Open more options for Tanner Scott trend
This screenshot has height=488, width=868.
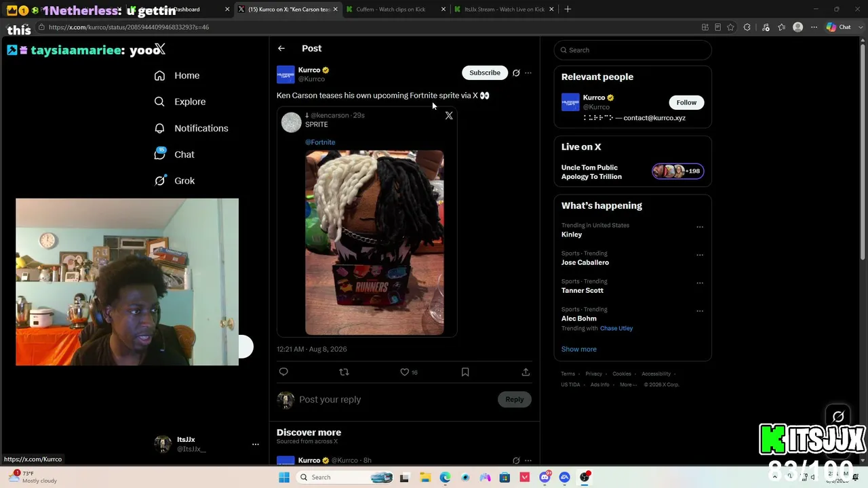click(700, 283)
